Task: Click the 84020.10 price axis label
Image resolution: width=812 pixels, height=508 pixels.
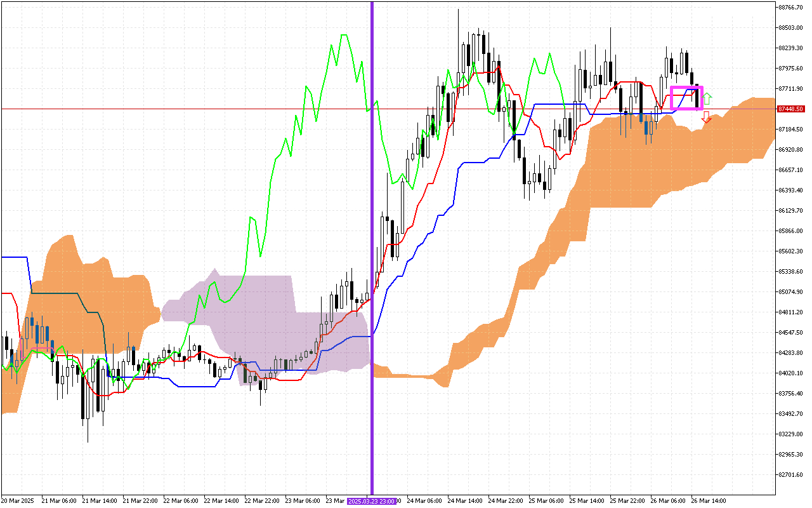Action: click(x=790, y=373)
